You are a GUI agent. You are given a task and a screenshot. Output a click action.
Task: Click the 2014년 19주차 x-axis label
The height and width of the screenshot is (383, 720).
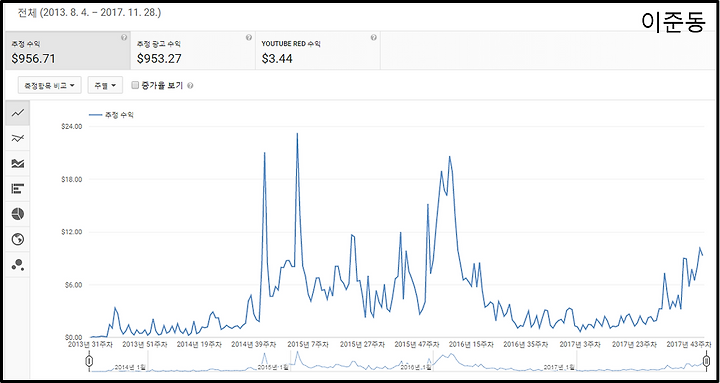199,344
